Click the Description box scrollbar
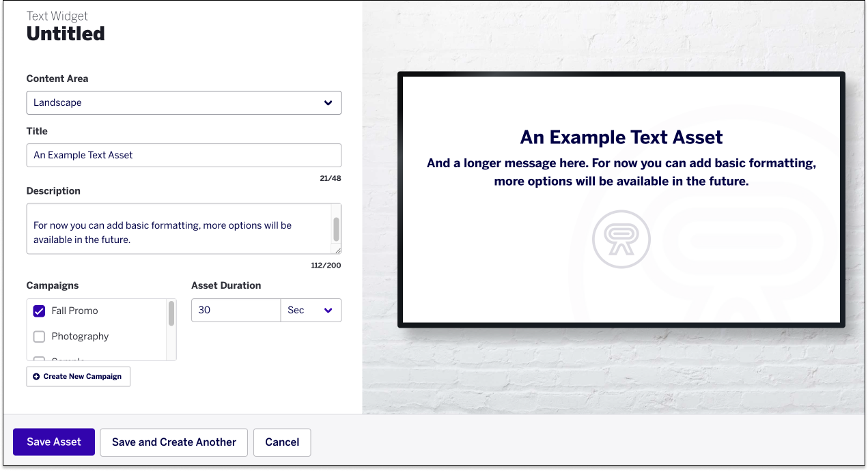 [x=336, y=229]
